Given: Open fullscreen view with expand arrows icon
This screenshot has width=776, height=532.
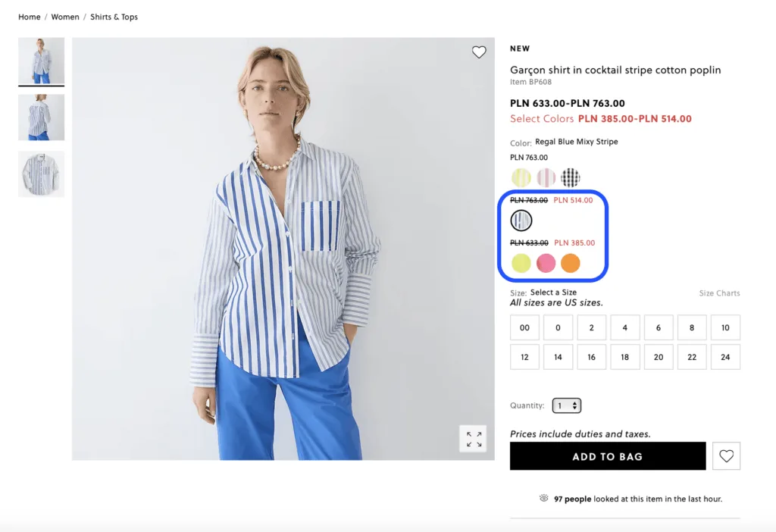Looking at the screenshot, I should click(474, 439).
